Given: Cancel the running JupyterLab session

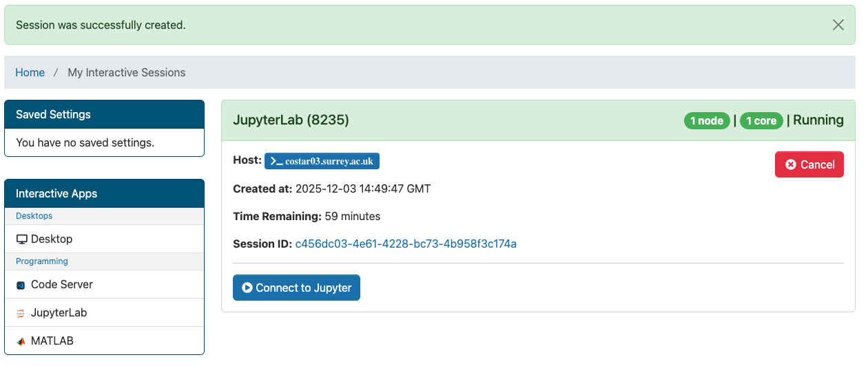Looking at the screenshot, I should coord(809,164).
